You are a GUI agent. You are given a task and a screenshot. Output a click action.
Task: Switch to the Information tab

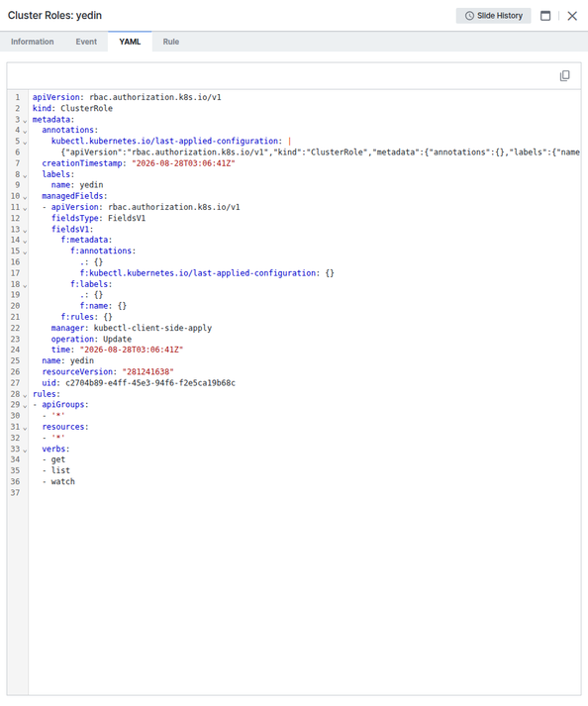[33, 42]
